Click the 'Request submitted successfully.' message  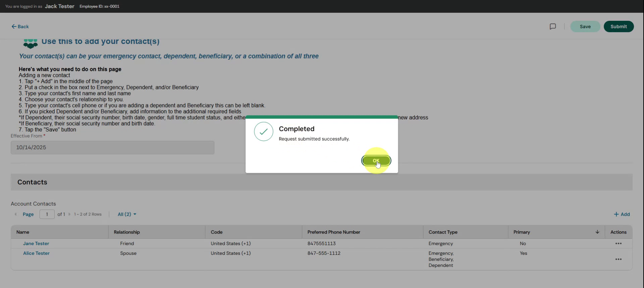314,139
